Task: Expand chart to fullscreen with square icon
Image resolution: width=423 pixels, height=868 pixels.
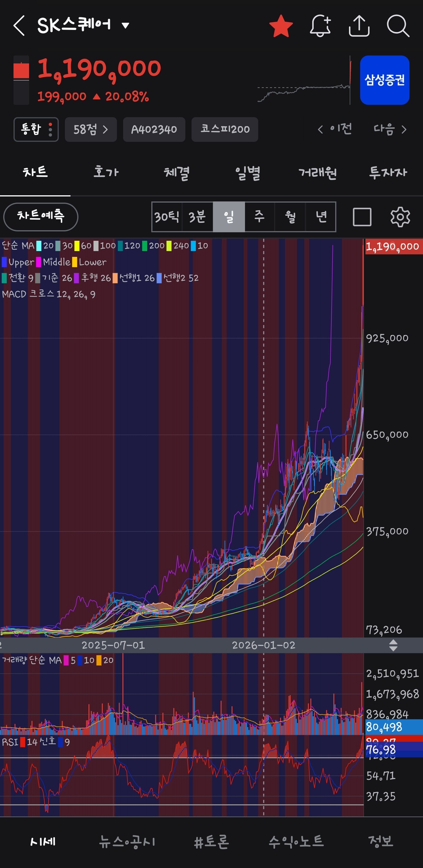Action: (x=362, y=217)
